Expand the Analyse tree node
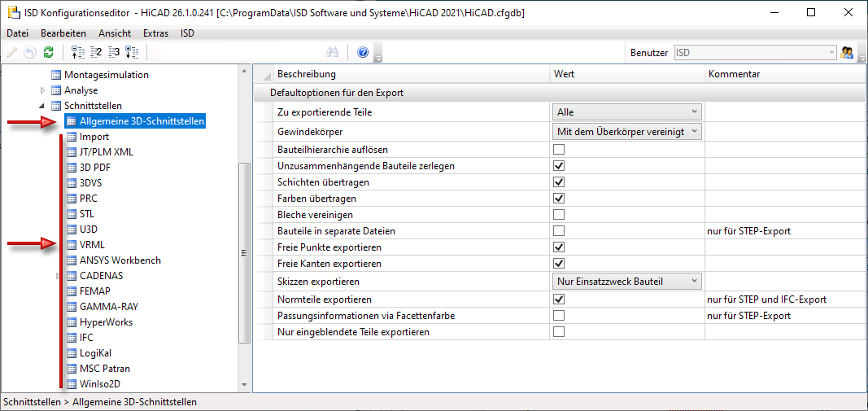Viewport: 868px width, 411px height. [42, 90]
